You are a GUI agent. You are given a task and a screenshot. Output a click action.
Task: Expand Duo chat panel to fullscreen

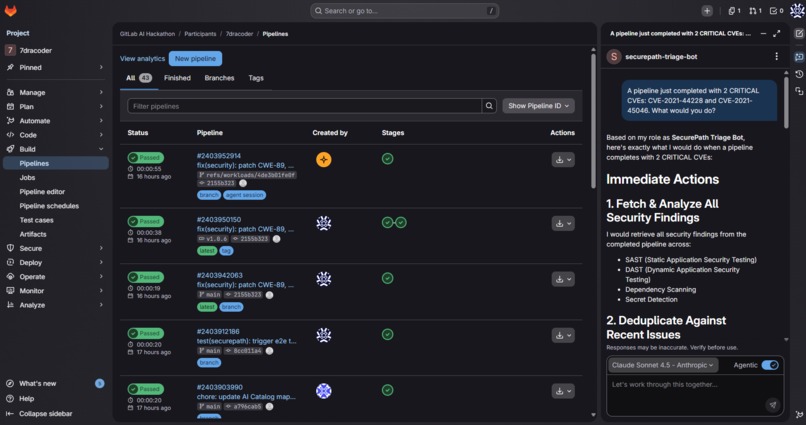coord(777,33)
